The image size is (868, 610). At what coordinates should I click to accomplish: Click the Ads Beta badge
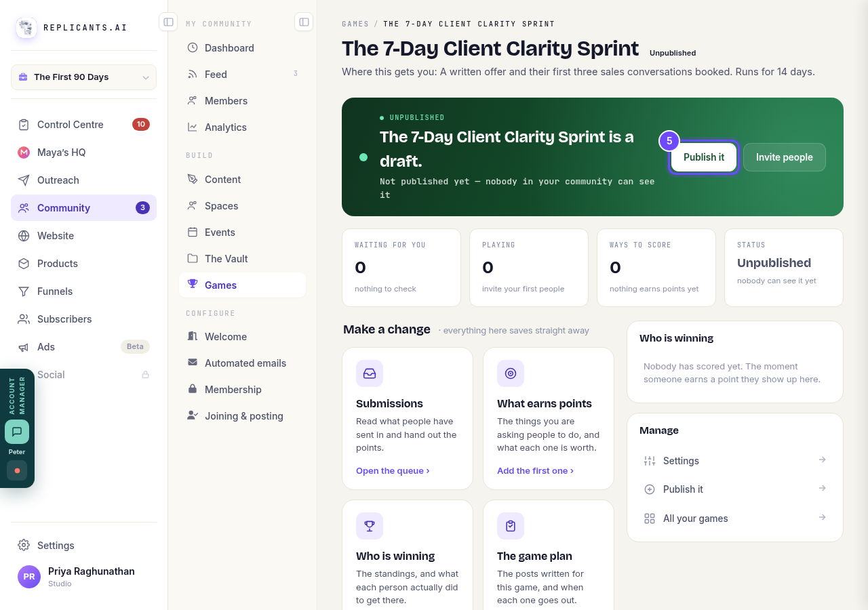pyautogui.click(x=135, y=347)
